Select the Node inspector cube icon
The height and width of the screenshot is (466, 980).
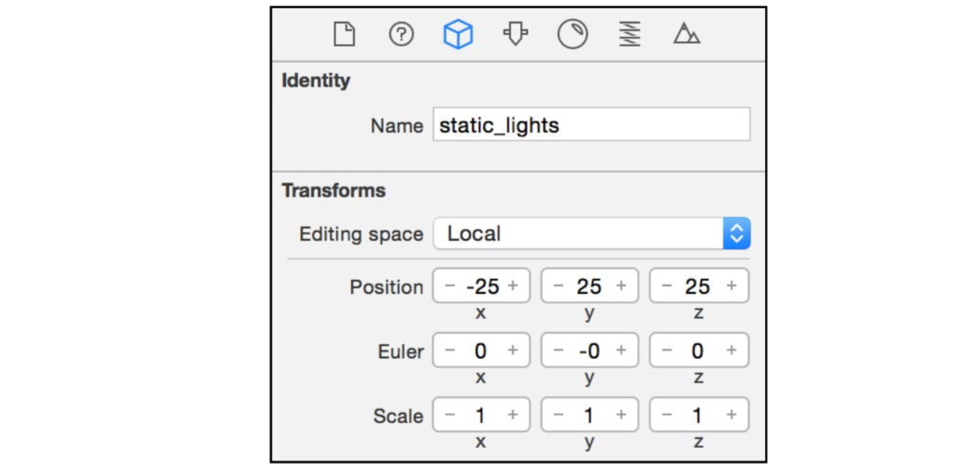pos(458,35)
